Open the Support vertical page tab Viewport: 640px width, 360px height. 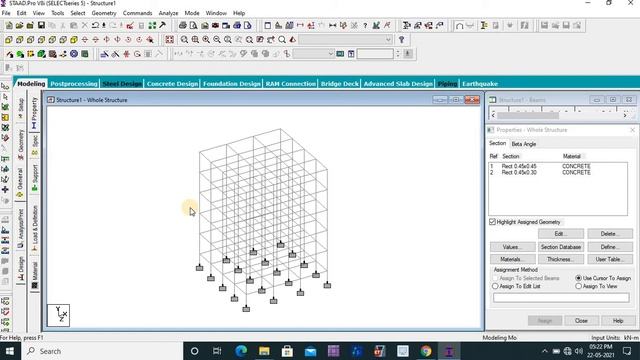(35, 178)
